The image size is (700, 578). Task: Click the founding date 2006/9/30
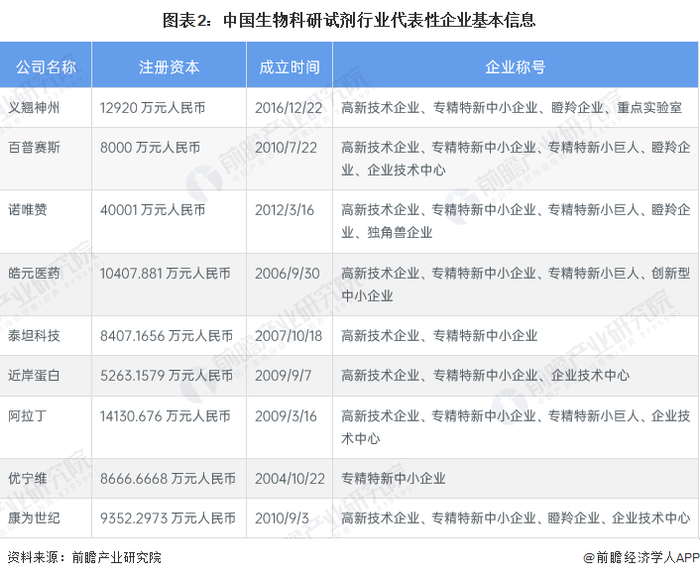point(288,273)
